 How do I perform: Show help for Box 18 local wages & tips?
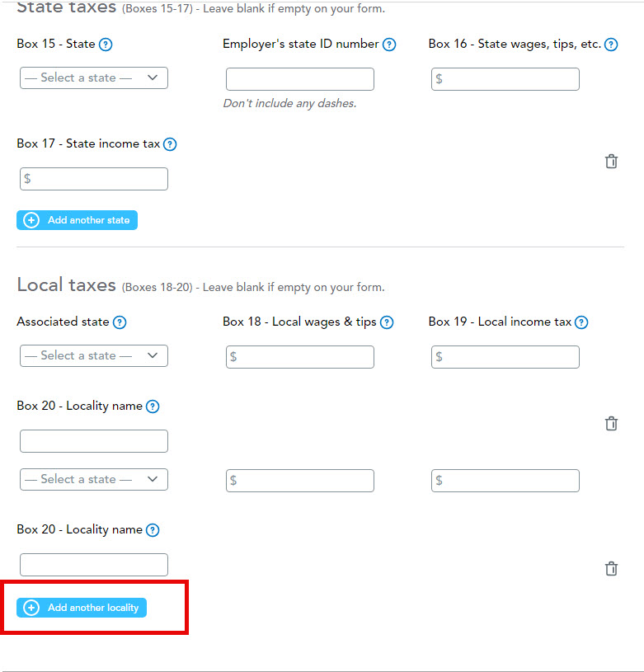(387, 322)
